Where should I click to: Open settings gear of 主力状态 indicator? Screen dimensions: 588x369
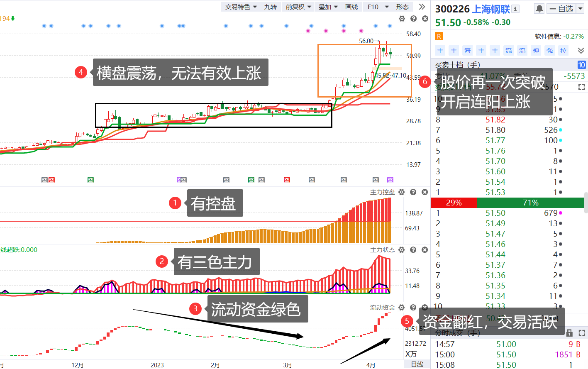(401, 250)
